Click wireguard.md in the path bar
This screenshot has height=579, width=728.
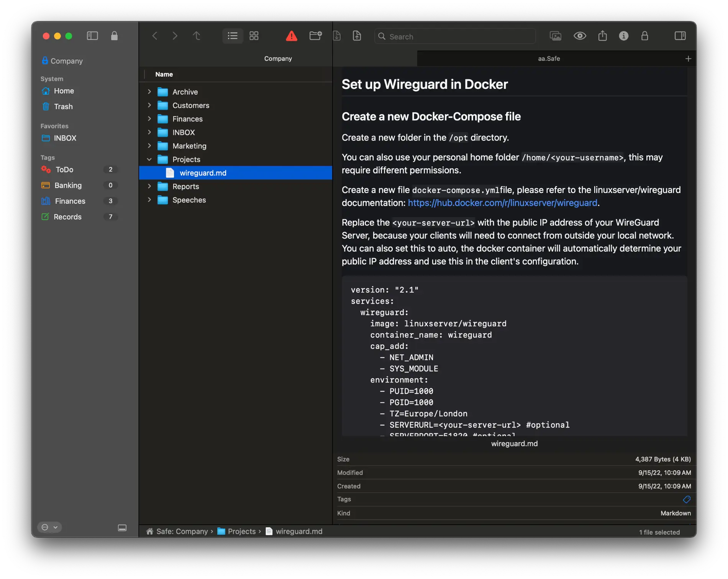(294, 532)
